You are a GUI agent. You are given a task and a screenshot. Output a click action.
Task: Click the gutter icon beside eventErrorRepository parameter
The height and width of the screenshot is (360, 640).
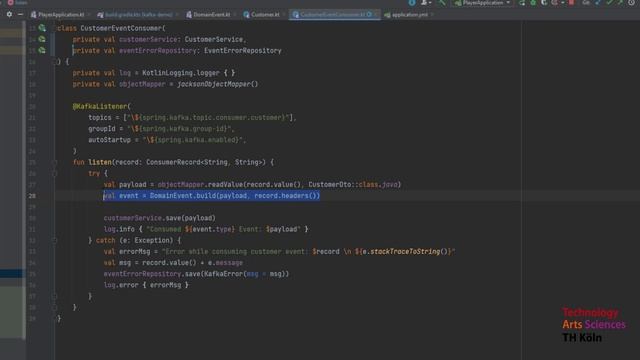[42, 50]
